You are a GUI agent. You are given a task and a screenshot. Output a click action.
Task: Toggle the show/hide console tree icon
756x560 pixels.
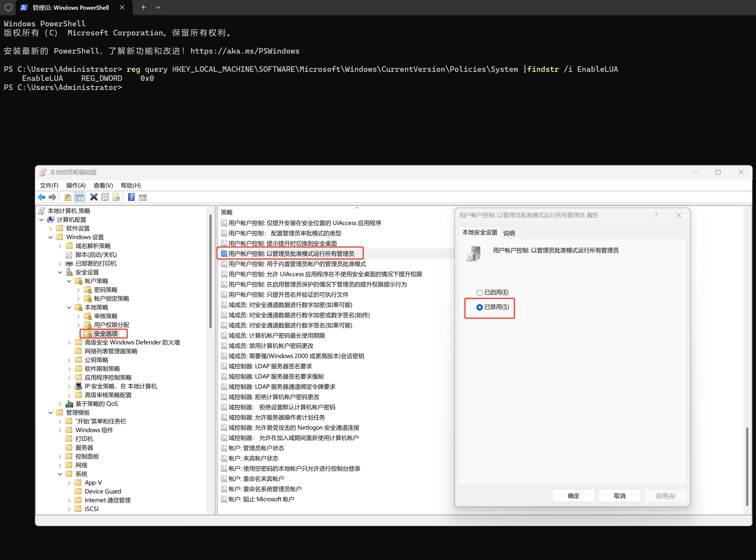[x=79, y=197]
